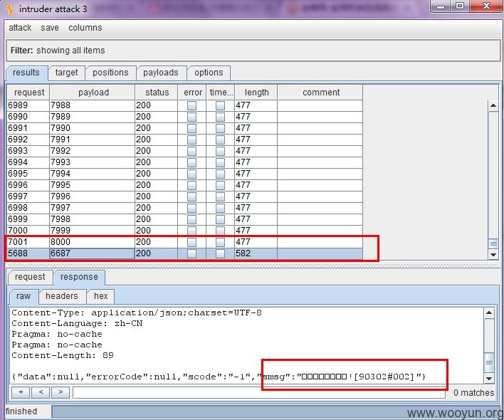Screen dimensions: 504x420
Task: Switch to the positions tab
Action: [110, 73]
